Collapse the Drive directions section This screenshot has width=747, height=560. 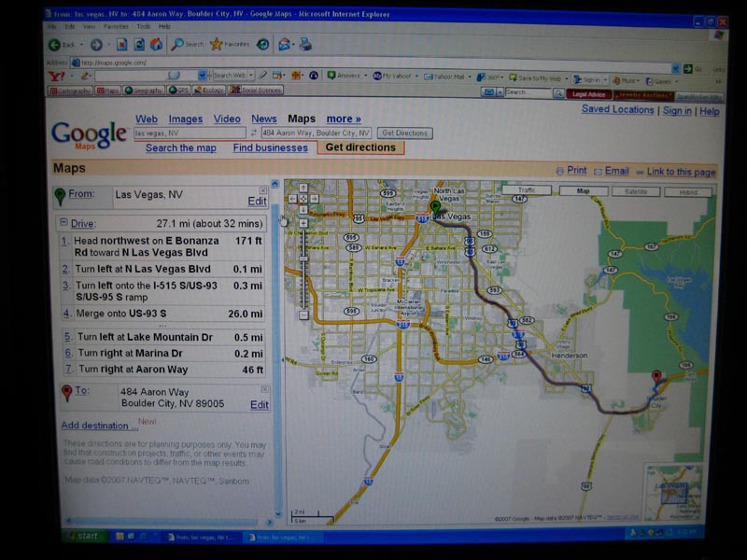coord(63,222)
